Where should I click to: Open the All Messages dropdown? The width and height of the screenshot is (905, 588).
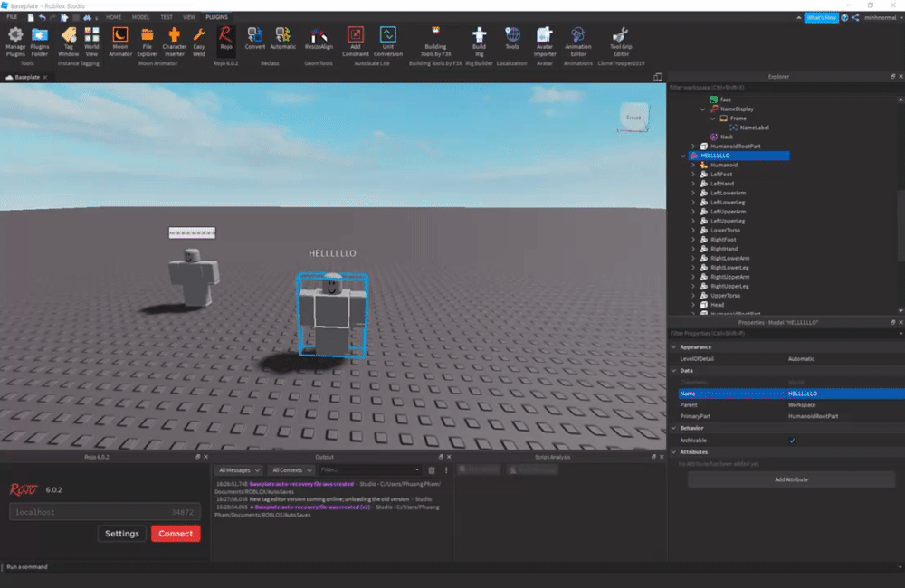(x=240, y=470)
